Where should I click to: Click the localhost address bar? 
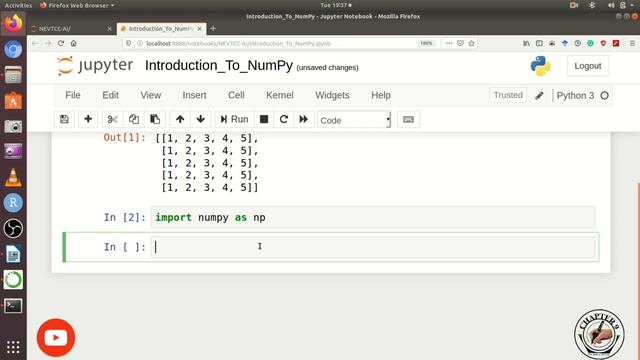tap(278, 43)
